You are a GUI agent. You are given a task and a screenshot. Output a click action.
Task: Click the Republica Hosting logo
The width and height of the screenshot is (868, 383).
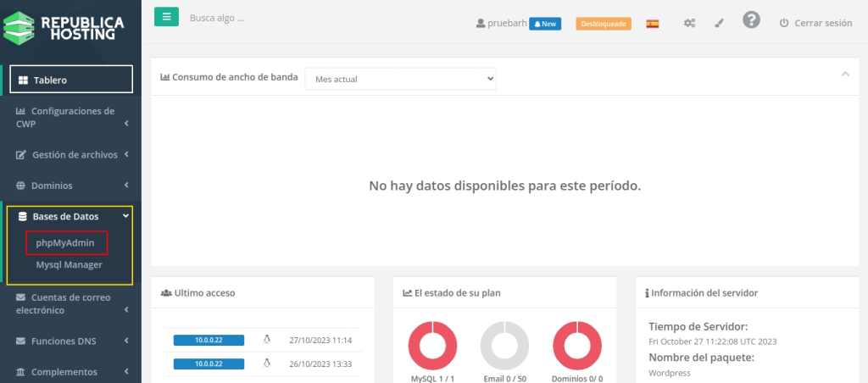[70, 27]
